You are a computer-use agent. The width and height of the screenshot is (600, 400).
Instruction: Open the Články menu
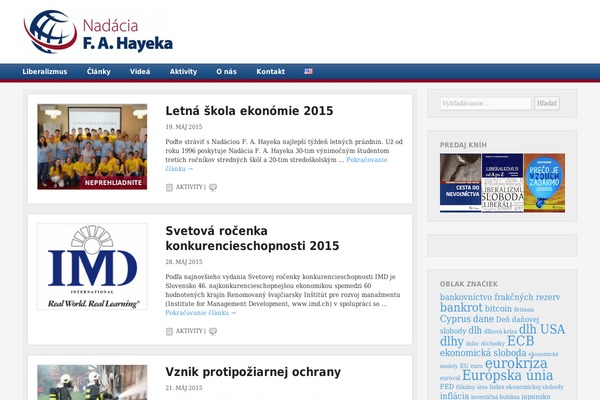(x=98, y=72)
